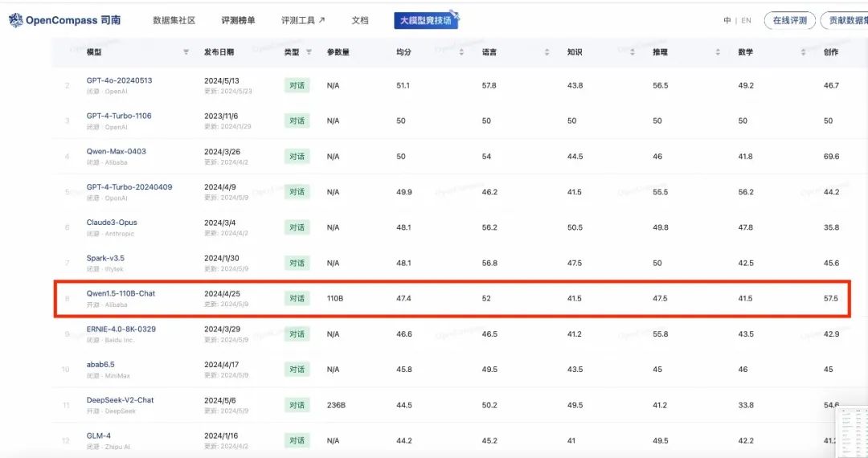Click the 对话 tag in Claude3-Opus row
Image resolution: width=868 pixels, height=458 pixels.
[x=297, y=227]
